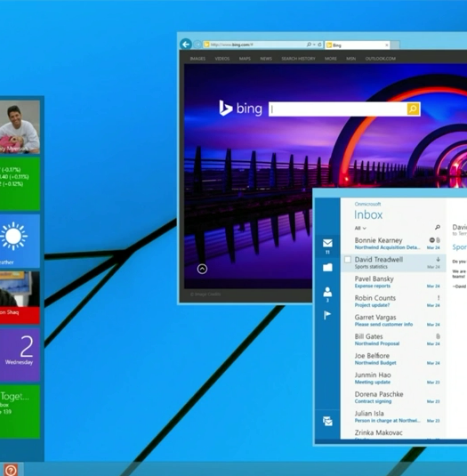Open OUTLOOK.COM link in Bing navigation
The image size is (467, 476).
381,59
